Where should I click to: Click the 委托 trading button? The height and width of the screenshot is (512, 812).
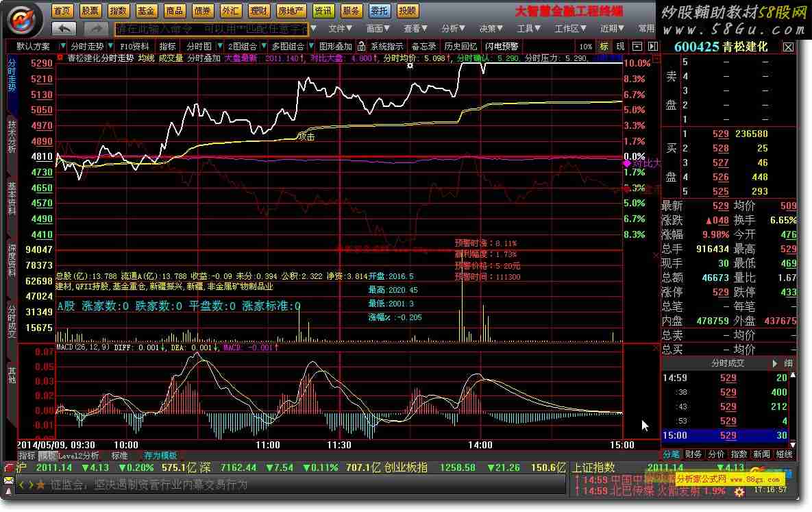pos(379,10)
